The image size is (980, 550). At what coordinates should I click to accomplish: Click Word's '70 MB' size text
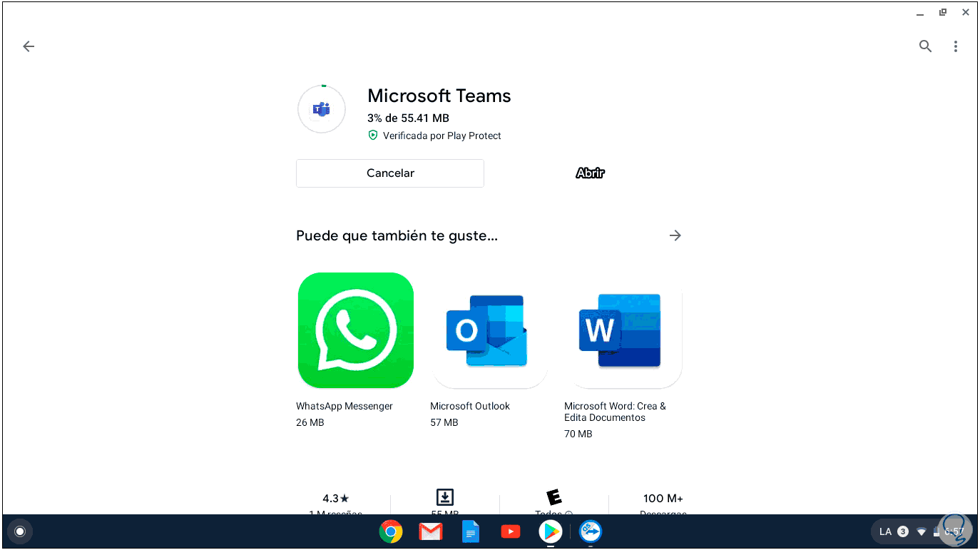point(578,434)
